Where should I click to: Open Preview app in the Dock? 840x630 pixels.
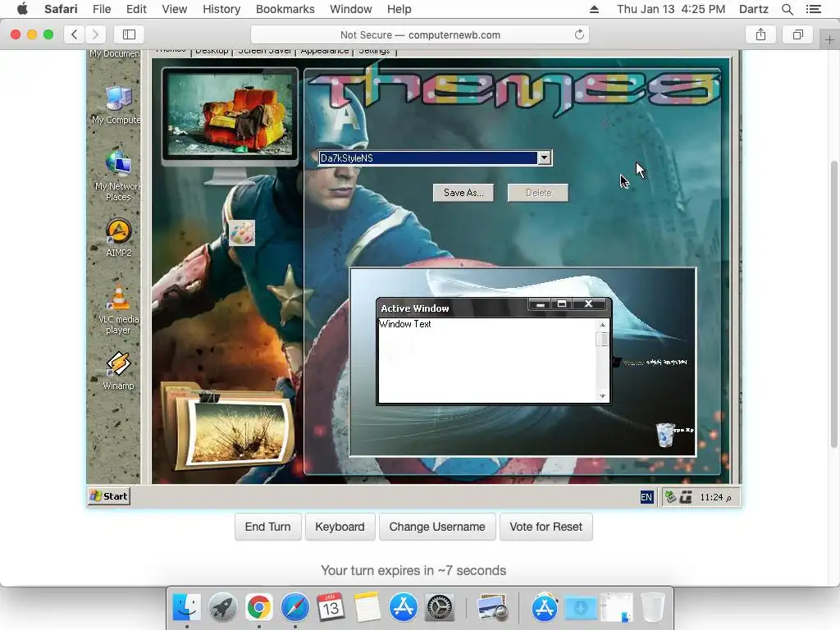pyautogui.click(x=492, y=607)
